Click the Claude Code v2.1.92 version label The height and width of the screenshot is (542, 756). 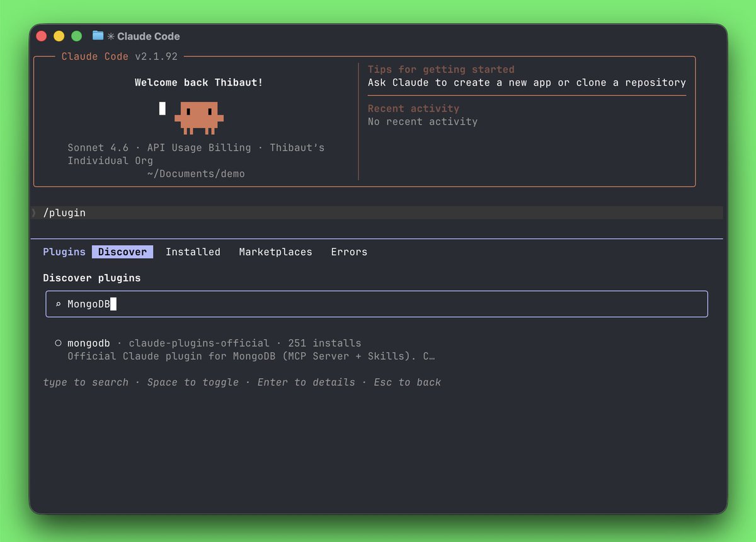click(120, 57)
